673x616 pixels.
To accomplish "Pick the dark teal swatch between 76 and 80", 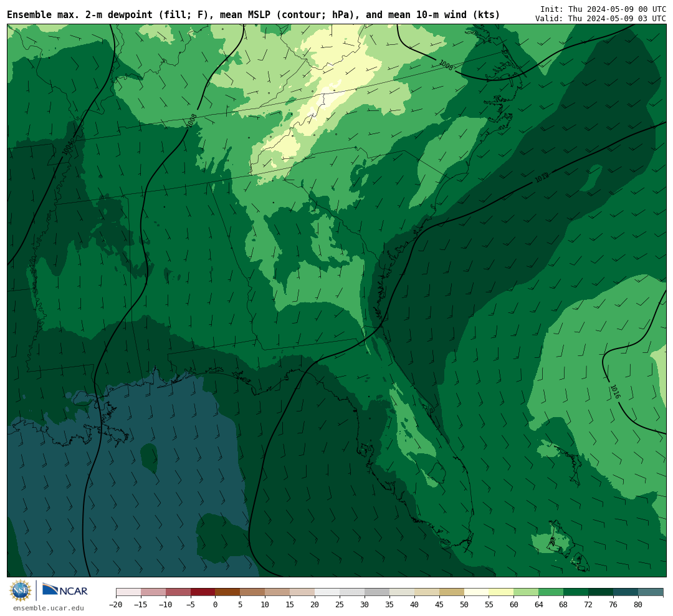I will [626, 592].
